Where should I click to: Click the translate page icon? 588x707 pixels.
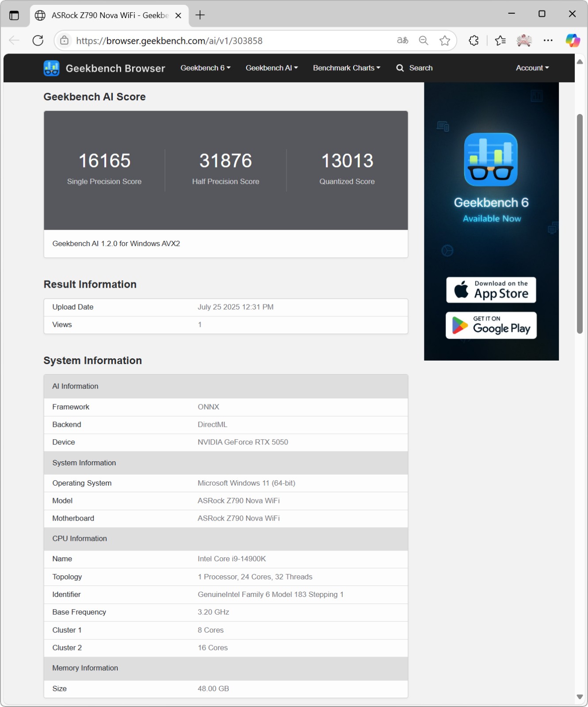402,41
